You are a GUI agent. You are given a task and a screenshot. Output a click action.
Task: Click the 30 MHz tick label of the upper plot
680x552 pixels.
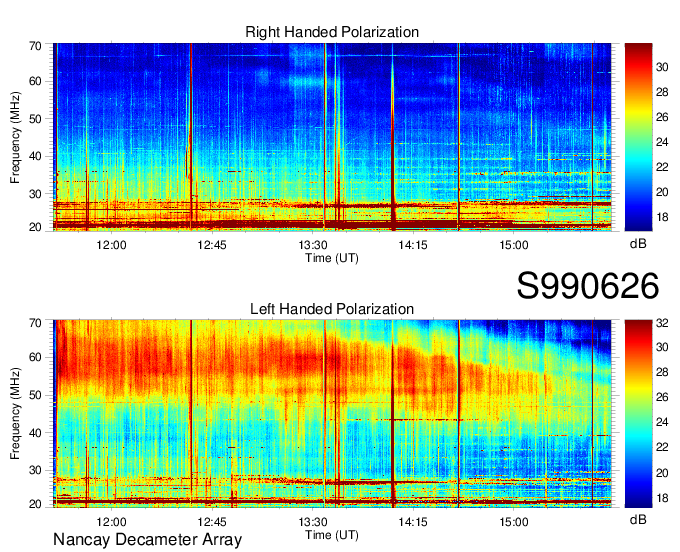click(x=35, y=193)
